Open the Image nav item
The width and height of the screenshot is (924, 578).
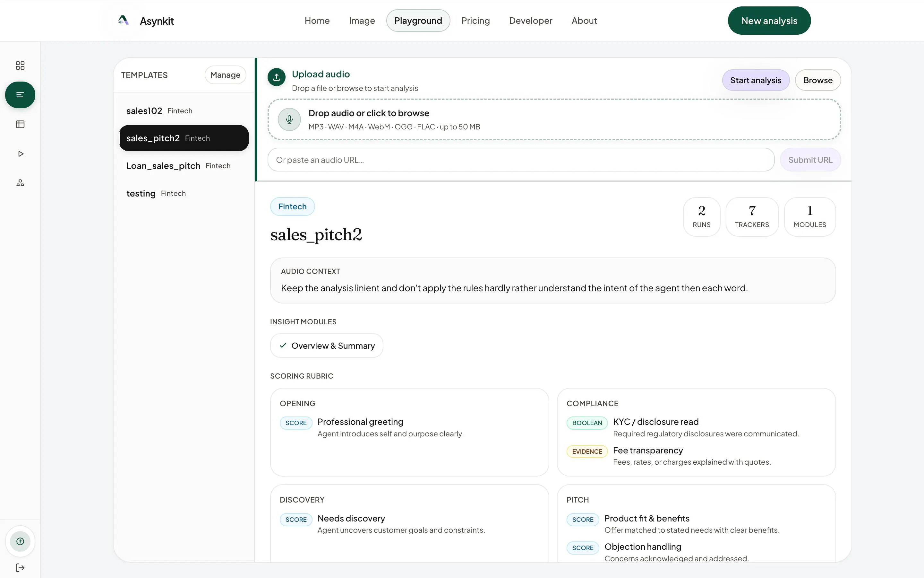pyautogui.click(x=362, y=21)
